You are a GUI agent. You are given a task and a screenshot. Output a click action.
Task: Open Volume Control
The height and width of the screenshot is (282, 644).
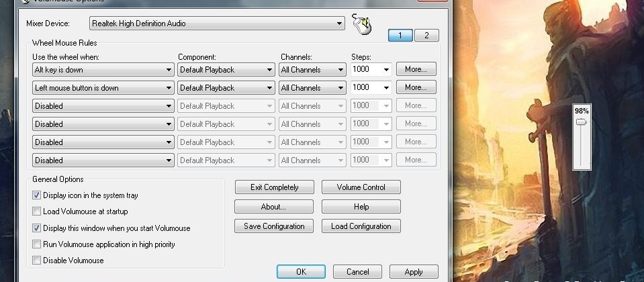point(361,187)
